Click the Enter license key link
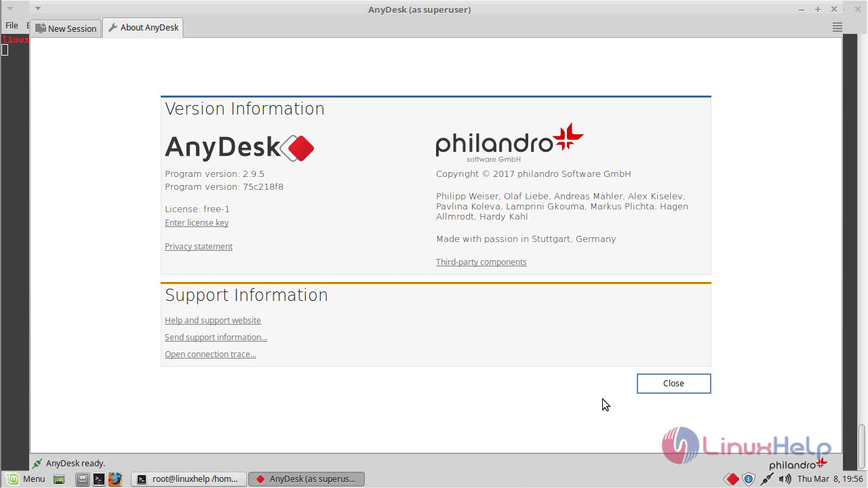The height and width of the screenshot is (488, 868). [x=197, y=223]
